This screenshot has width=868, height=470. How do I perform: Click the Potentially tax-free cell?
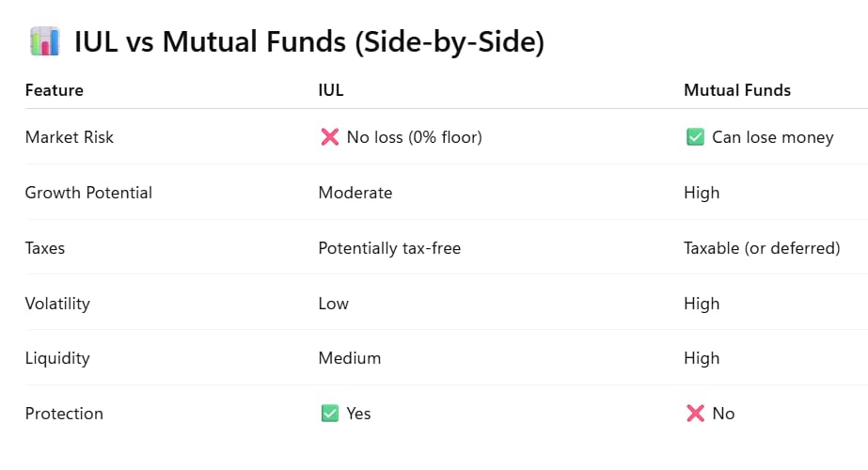(389, 248)
